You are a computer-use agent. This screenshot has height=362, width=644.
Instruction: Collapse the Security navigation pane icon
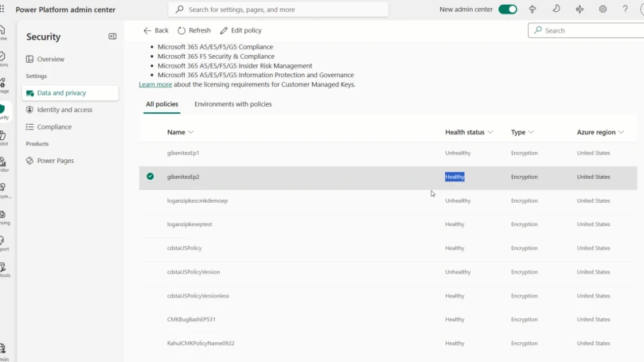click(x=112, y=37)
